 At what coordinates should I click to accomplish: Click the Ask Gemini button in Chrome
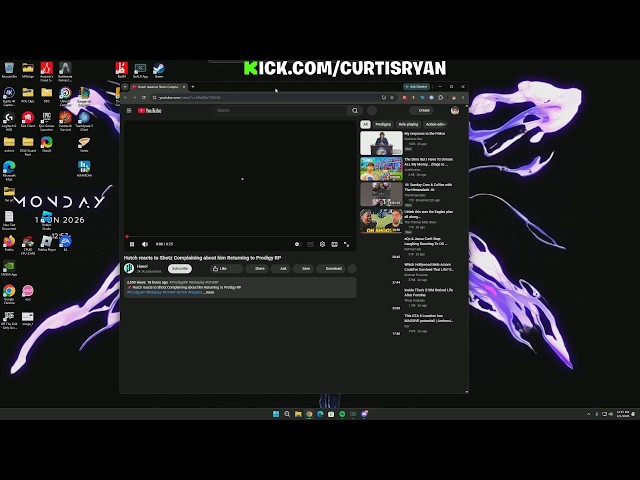416,87
